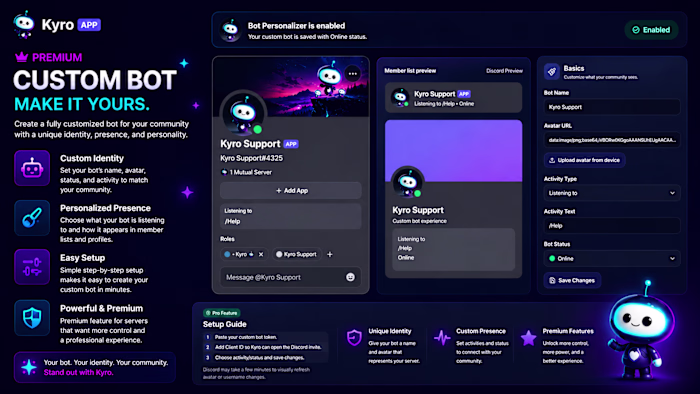Click setup step 1 Paste your custom bot token
This screenshot has height=394, width=700.
(246, 337)
